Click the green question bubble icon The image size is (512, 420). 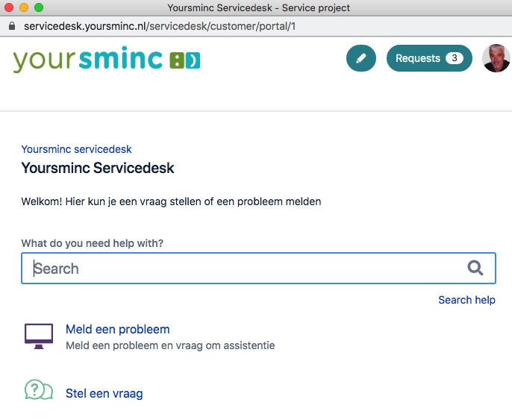39,390
